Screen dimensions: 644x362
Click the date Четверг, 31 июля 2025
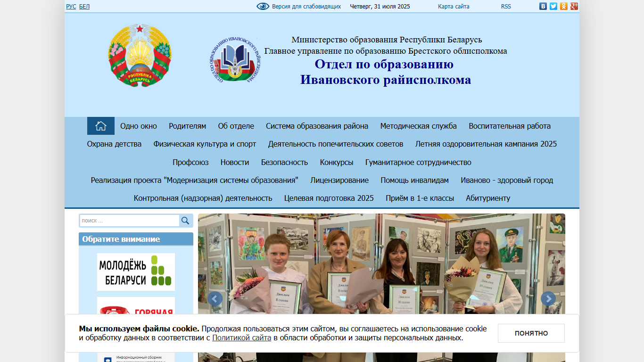380,7
